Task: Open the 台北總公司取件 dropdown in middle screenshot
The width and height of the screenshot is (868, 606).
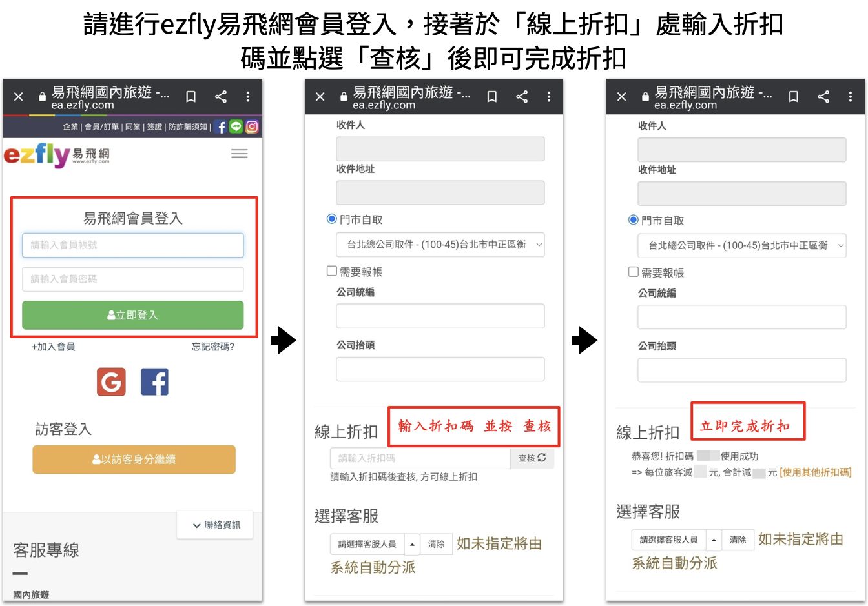Action: (440, 245)
